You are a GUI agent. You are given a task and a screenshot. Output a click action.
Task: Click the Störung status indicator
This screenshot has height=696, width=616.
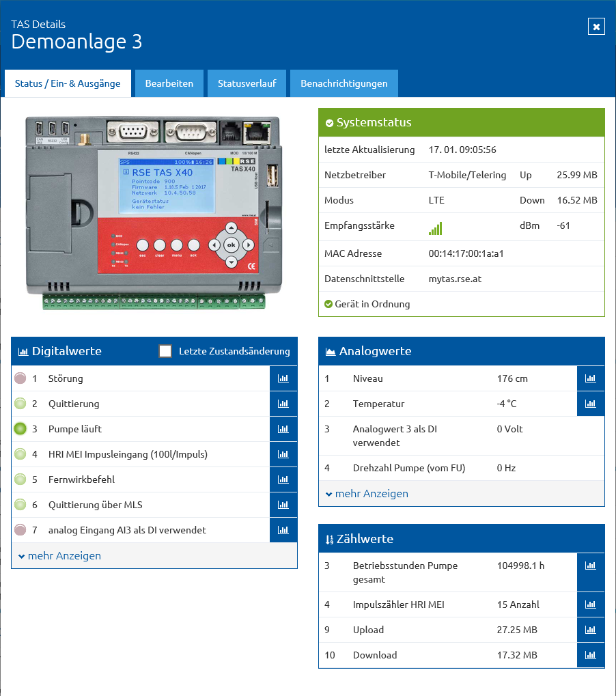(x=20, y=378)
